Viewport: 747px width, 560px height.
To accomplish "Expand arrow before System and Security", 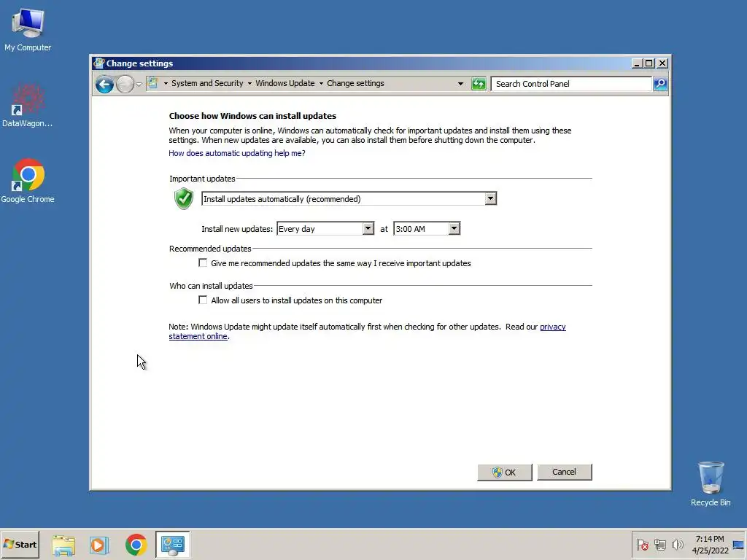I will pyautogui.click(x=166, y=84).
